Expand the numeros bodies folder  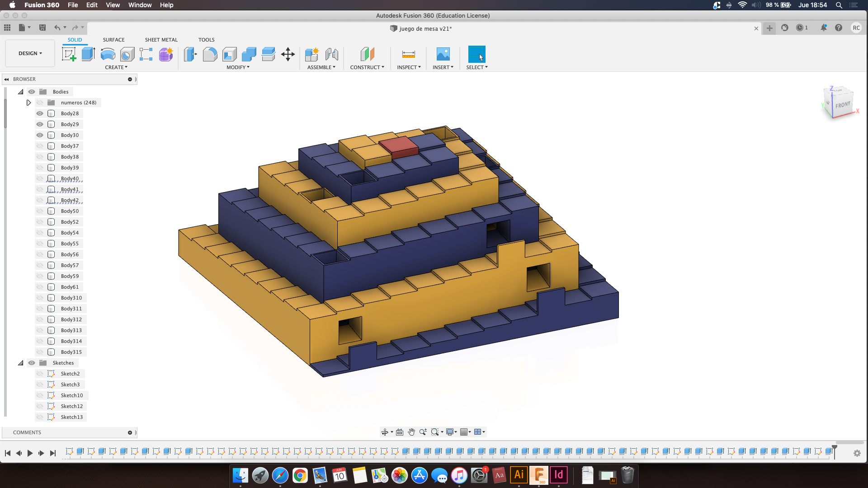[x=28, y=103]
